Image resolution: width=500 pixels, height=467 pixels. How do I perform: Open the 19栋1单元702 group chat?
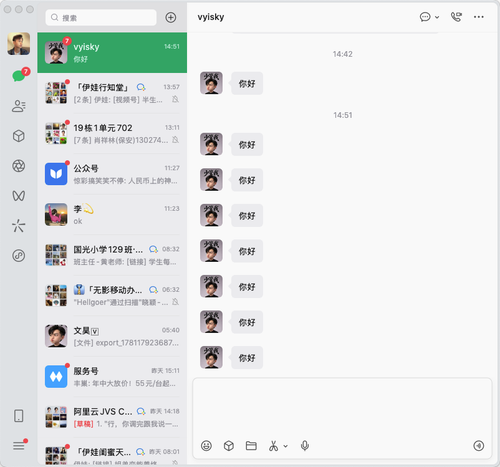click(x=112, y=133)
